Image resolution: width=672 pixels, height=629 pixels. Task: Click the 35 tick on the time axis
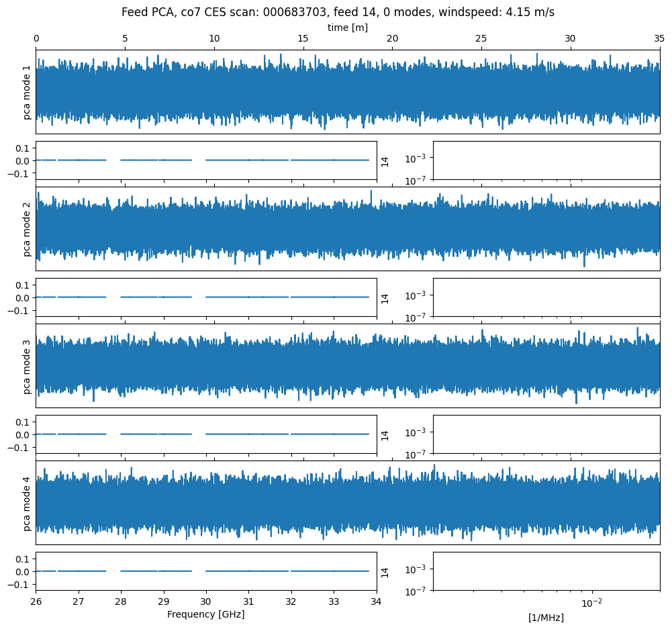click(659, 40)
